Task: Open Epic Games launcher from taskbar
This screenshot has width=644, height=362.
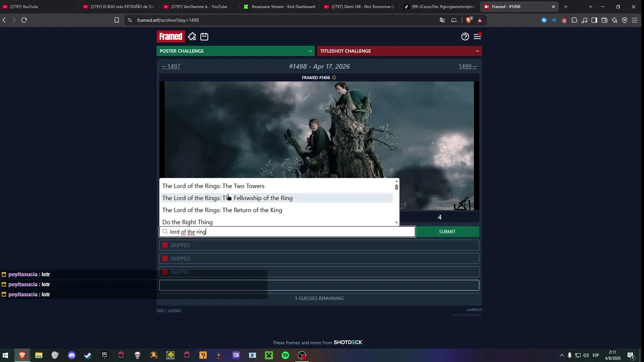Action: (x=105, y=355)
